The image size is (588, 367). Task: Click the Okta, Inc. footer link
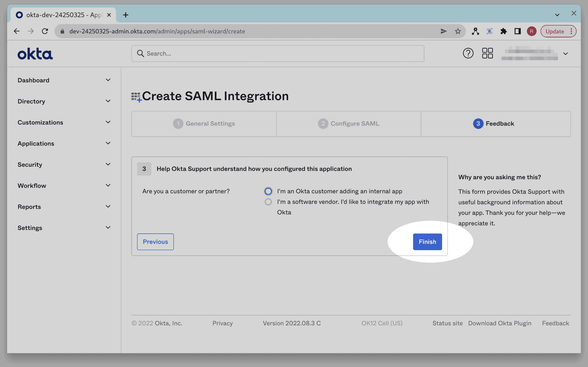[x=168, y=323]
